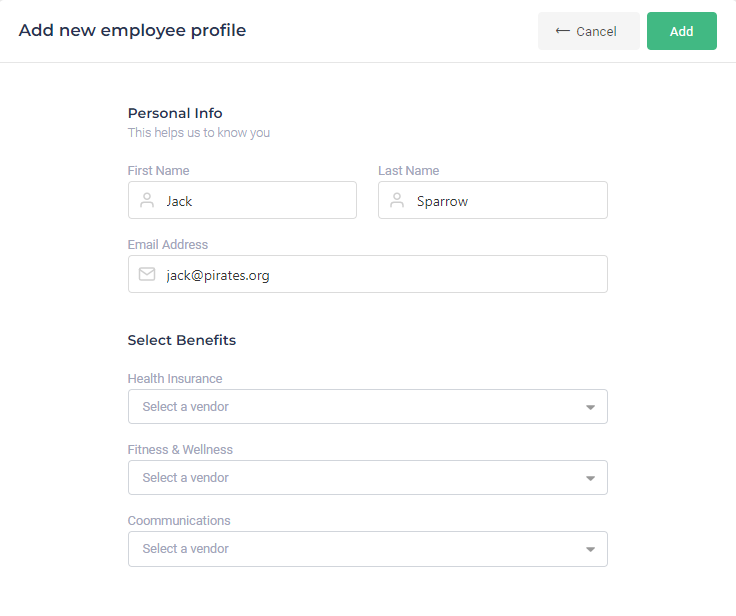The height and width of the screenshot is (616, 736).
Task: Focus the Last Name field containing Sparrow
Action: coord(507,201)
